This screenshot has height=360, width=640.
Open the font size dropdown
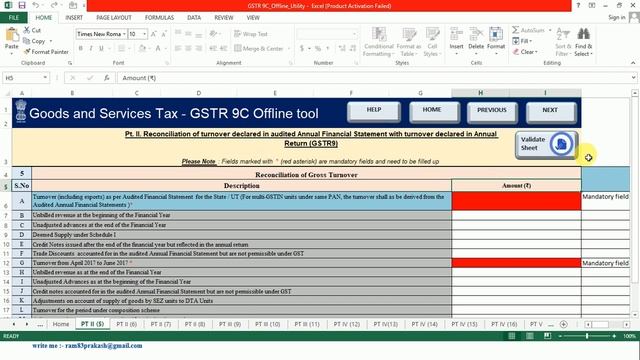144,34
